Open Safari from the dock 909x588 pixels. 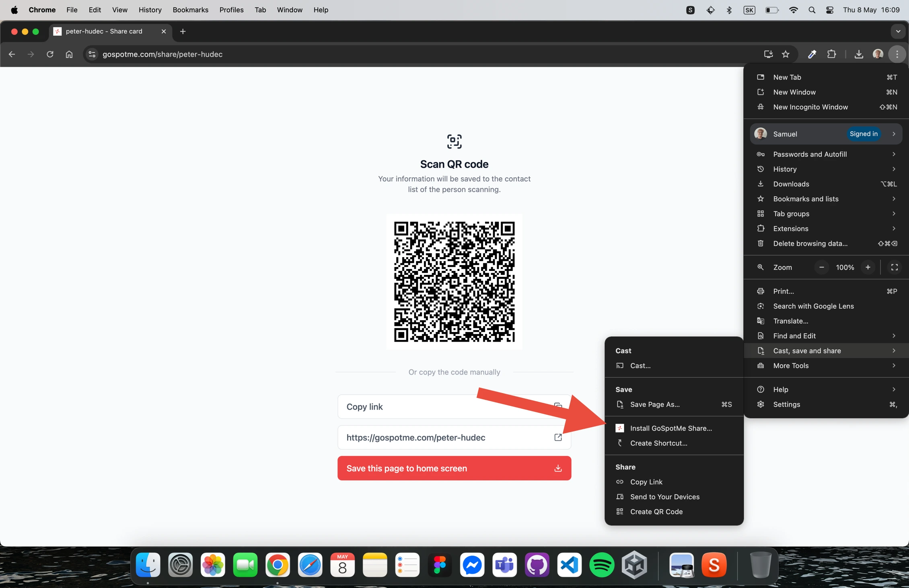pyautogui.click(x=310, y=565)
